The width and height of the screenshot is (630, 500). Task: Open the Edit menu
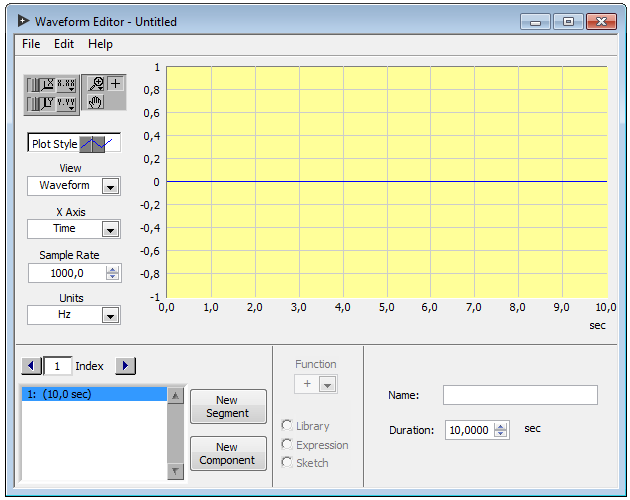[x=64, y=44]
